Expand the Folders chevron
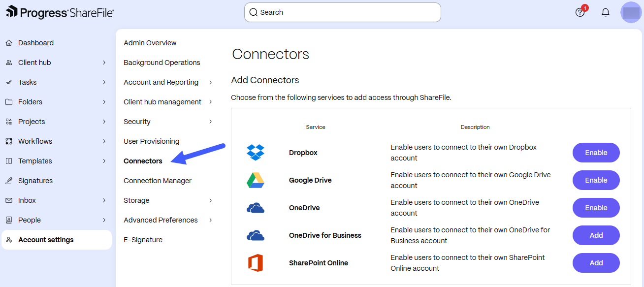The height and width of the screenshot is (287, 644). click(x=104, y=102)
